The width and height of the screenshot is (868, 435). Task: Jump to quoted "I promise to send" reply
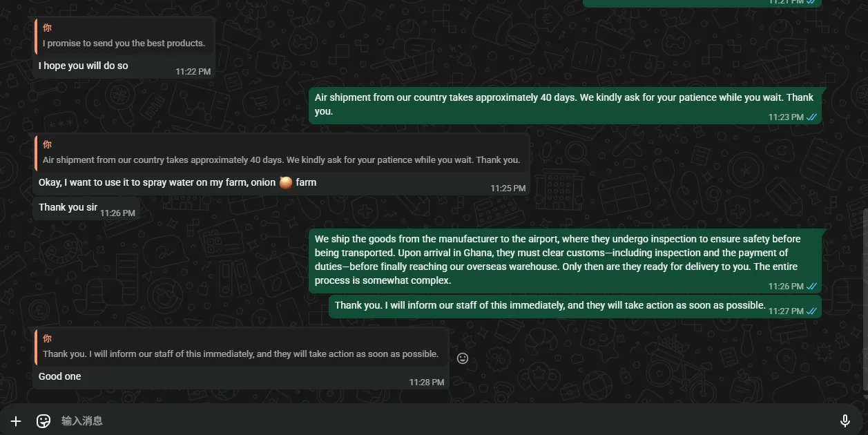coord(124,37)
